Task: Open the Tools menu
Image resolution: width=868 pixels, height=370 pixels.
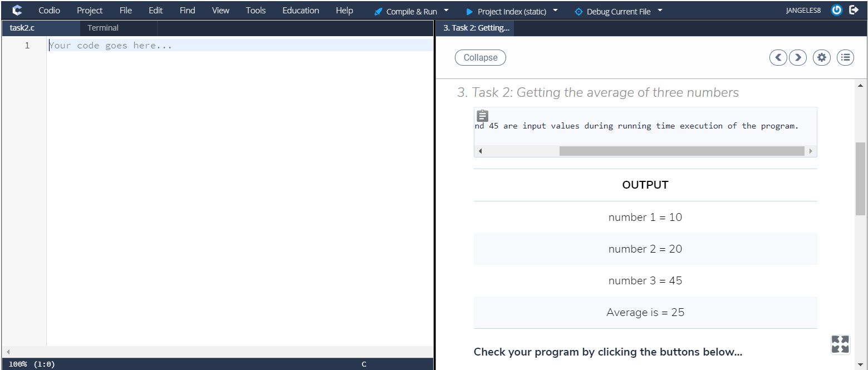Action: 255,10
